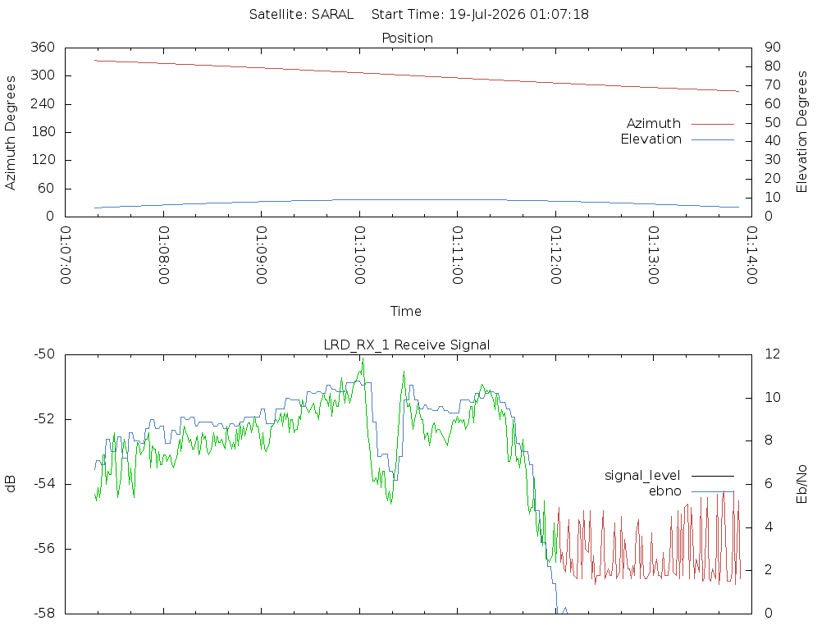
Task: Click the '90' elevation axis value
Action: (773, 47)
